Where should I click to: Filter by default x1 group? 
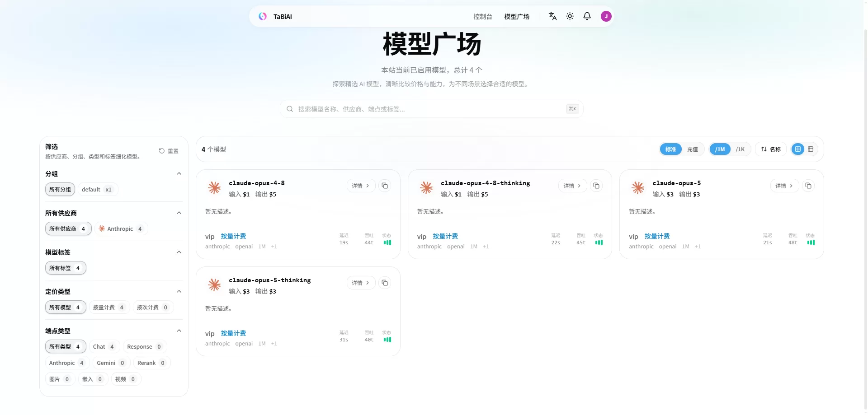click(98, 190)
